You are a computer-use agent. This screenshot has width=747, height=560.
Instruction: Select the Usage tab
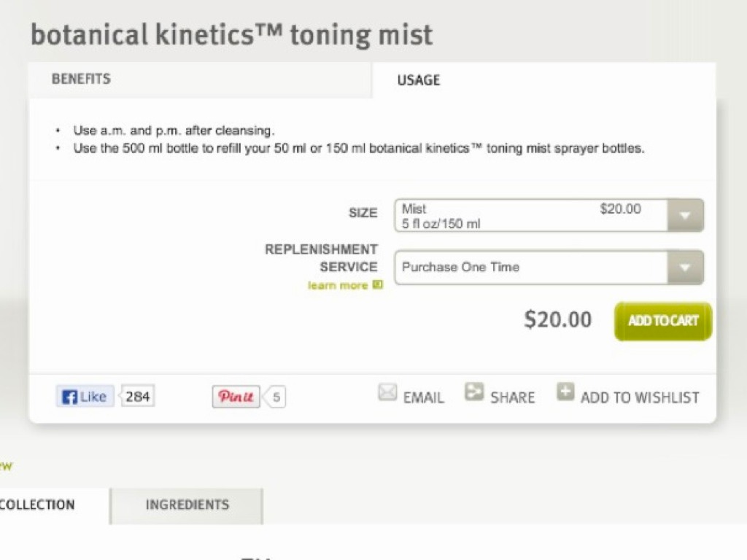419,80
